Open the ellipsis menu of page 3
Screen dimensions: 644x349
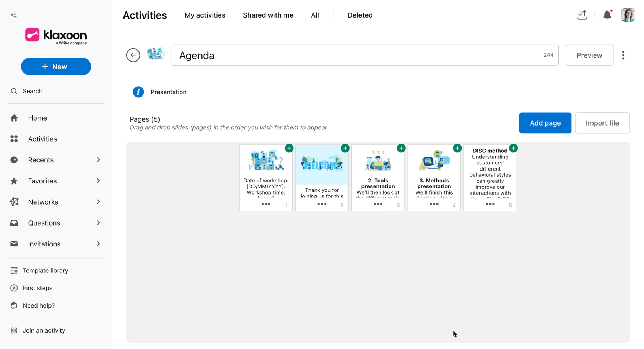click(x=378, y=204)
